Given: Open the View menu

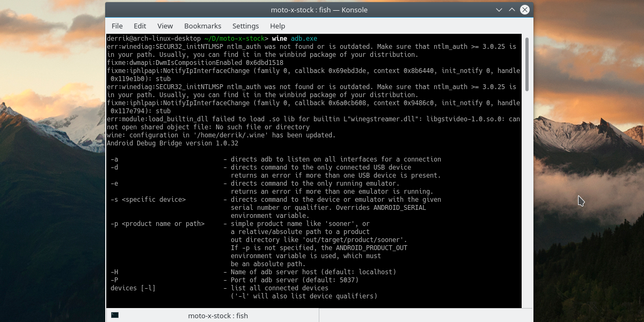Looking at the screenshot, I should (165, 26).
